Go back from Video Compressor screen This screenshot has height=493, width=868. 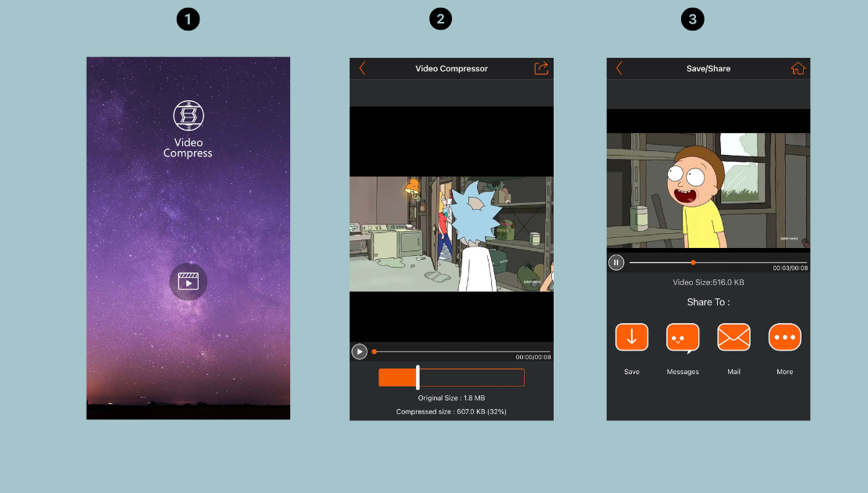coord(362,69)
